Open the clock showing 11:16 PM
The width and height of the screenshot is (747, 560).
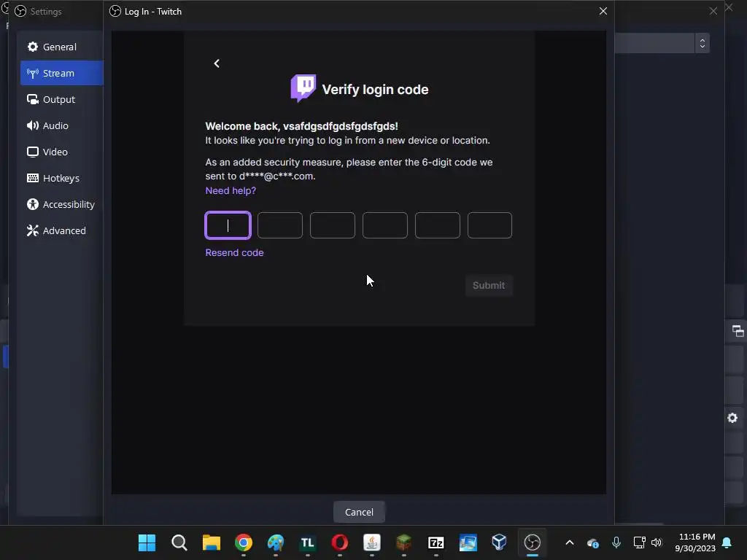pyautogui.click(x=695, y=542)
